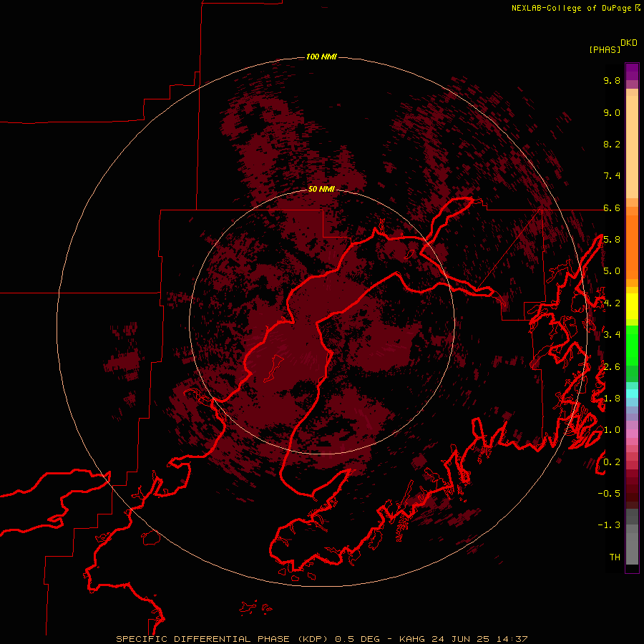Image resolution: width=644 pixels, height=644 pixels.
Task: Click the 9.0 scale value
Action: pyautogui.click(x=612, y=112)
